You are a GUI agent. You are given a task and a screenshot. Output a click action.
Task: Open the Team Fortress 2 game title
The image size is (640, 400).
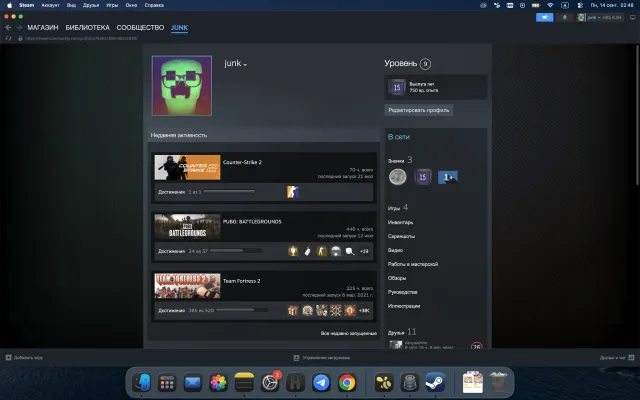coord(242,281)
